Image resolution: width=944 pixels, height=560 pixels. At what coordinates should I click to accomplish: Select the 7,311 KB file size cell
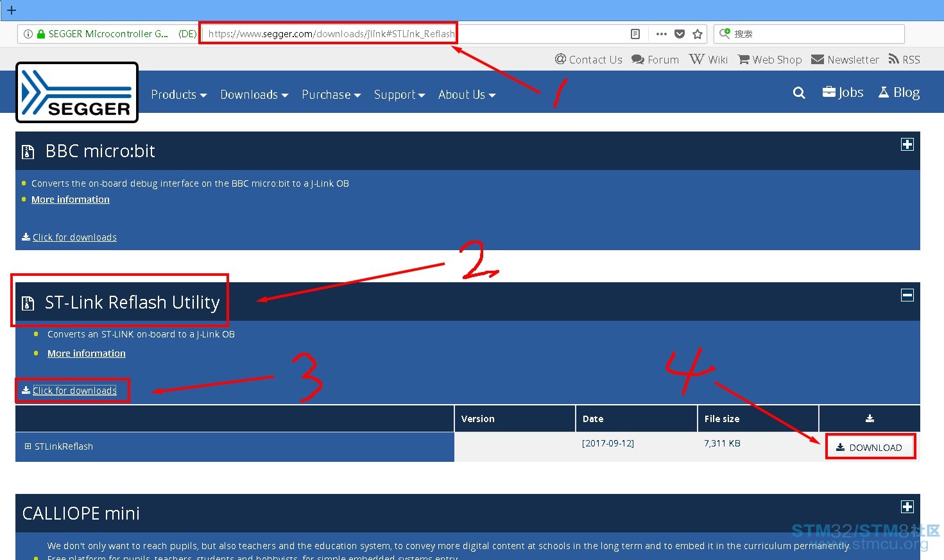point(722,443)
